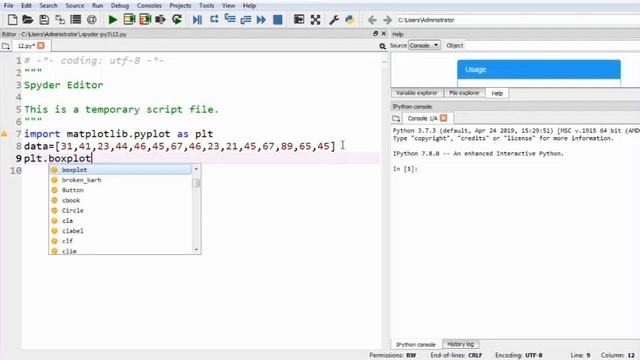
Task: Switch to the IPython console bottom tab
Action: 416,344
